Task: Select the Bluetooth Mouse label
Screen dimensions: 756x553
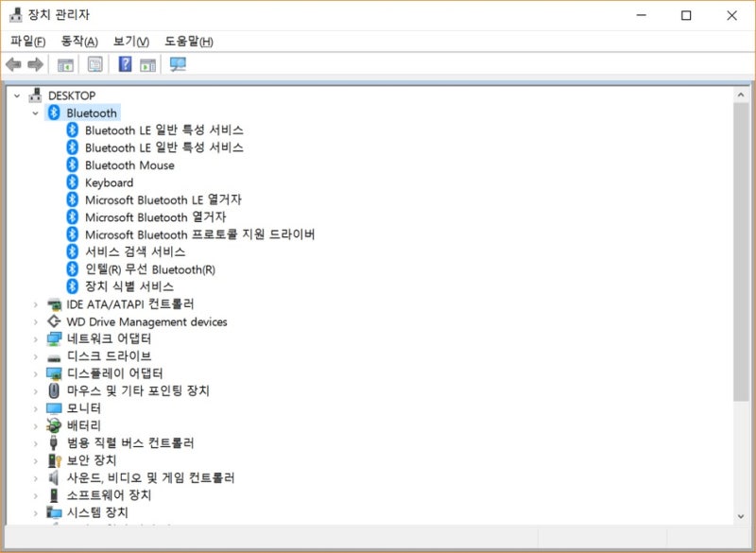Action: [129, 164]
